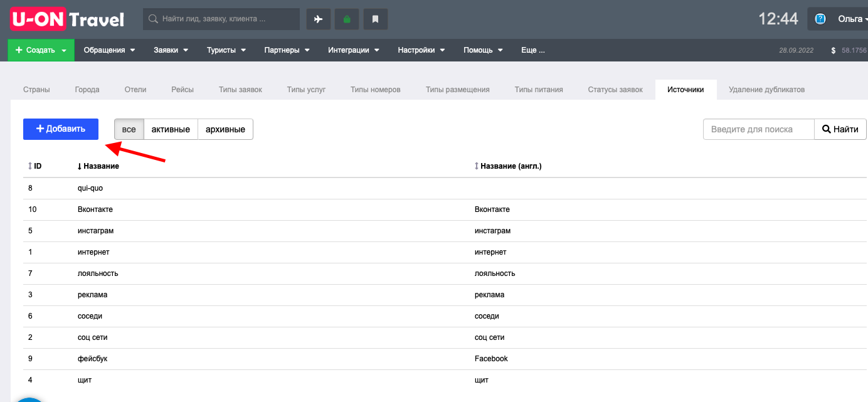Open the Интеграции menu
The height and width of the screenshot is (402, 868).
pos(353,50)
